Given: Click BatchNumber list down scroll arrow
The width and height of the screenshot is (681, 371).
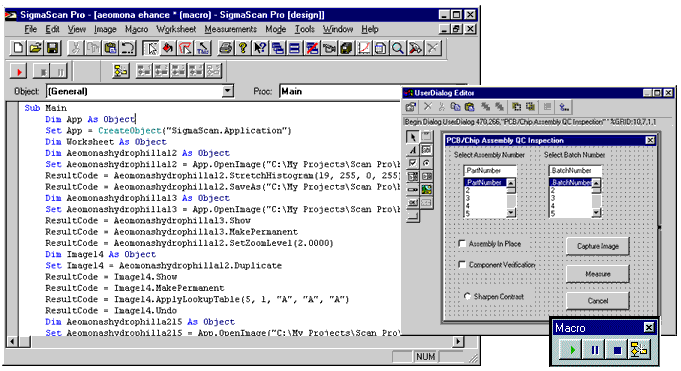Looking at the screenshot, I should pyautogui.click(x=596, y=212).
